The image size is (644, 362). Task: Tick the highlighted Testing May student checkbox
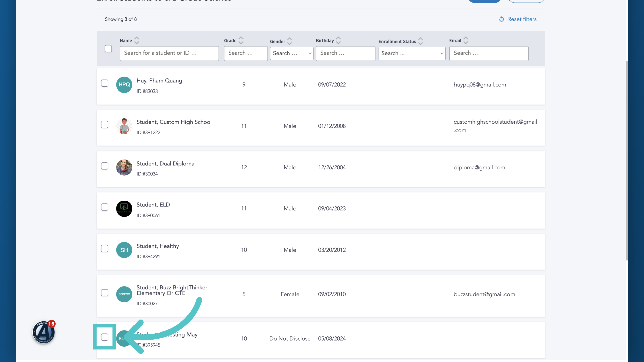105,337
